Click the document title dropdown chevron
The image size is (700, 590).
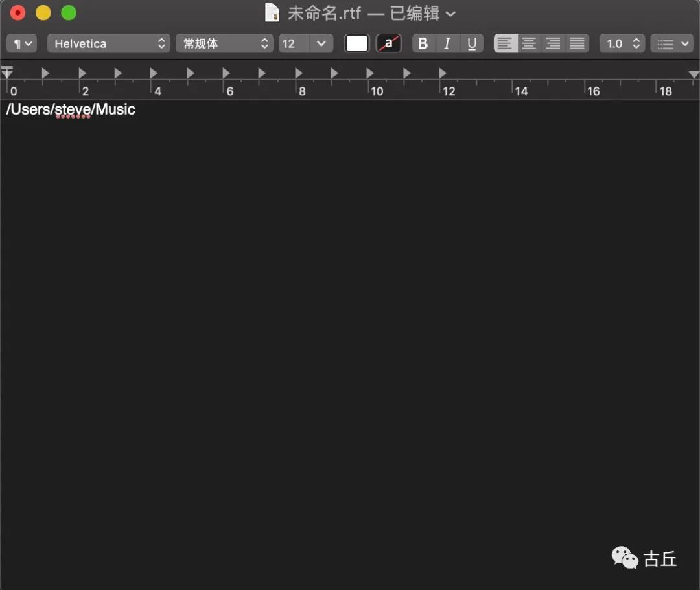[451, 14]
